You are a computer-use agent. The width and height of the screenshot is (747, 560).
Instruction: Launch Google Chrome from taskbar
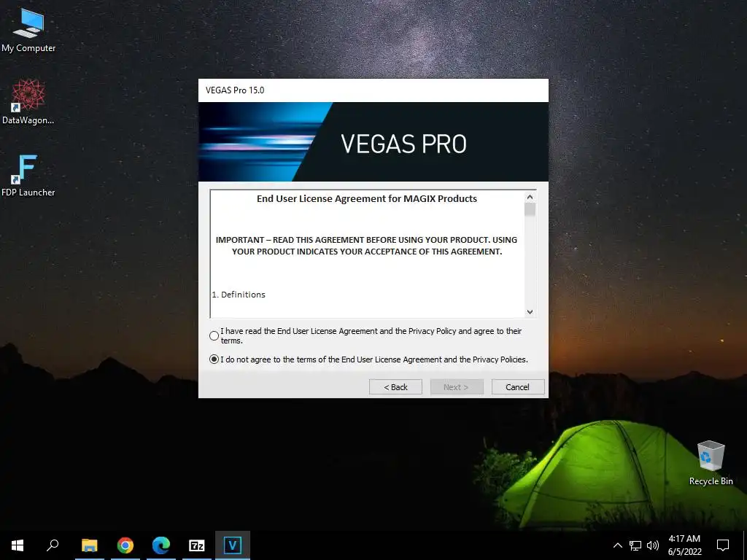(x=125, y=545)
